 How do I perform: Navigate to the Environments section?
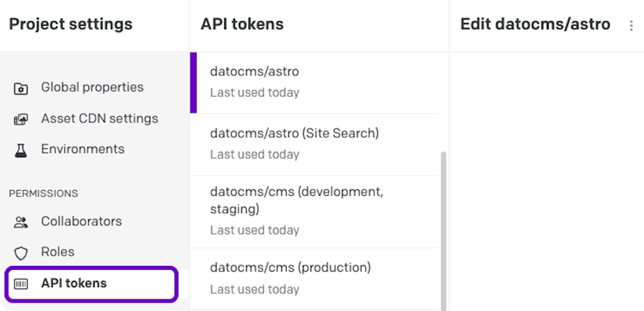click(x=82, y=149)
